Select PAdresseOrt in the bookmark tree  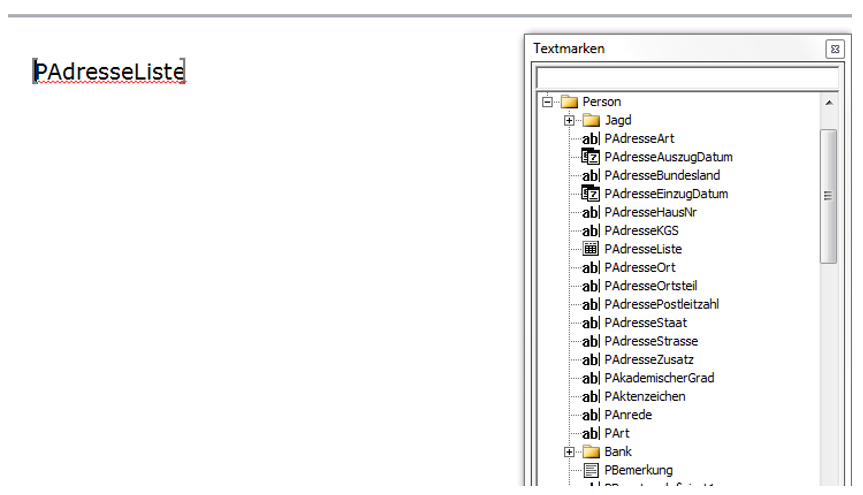tap(640, 268)
